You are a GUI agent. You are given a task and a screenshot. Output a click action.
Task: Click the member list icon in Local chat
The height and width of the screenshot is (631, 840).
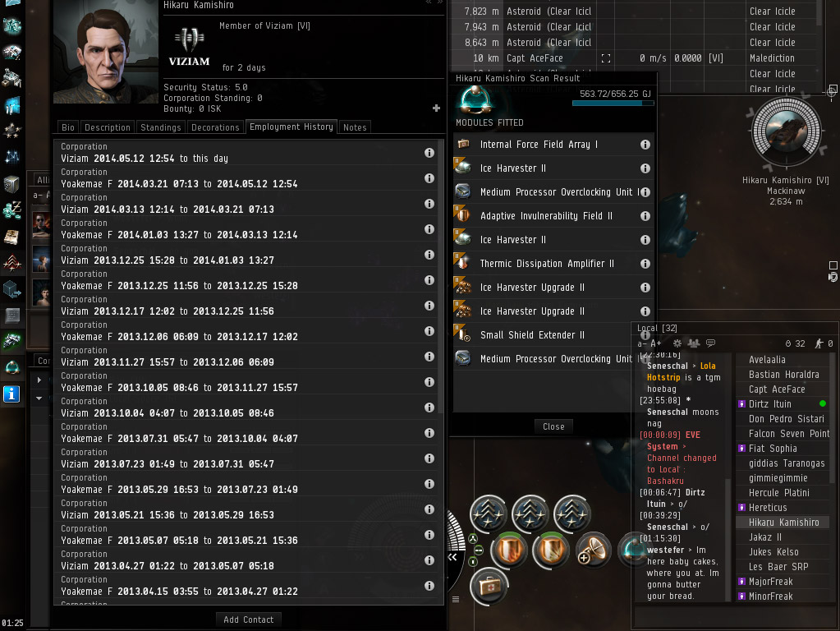click(x=694, y=343)
